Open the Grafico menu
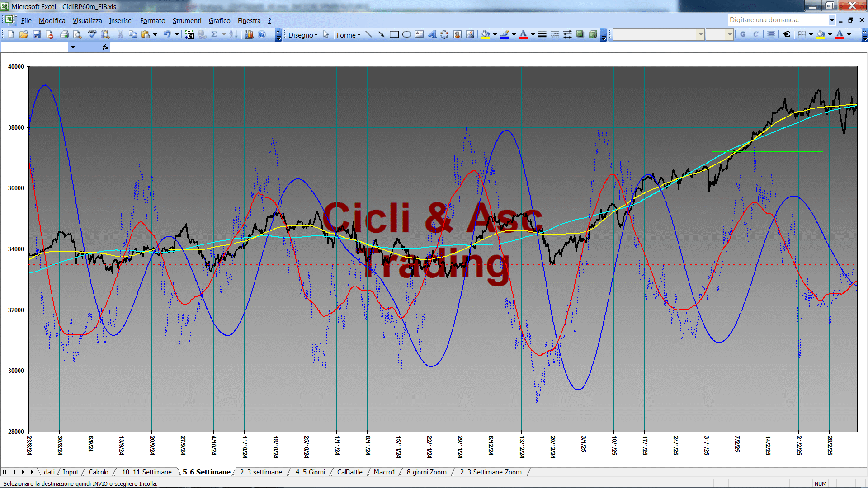Viewport: 868px width, 488px height. (219, 21)
